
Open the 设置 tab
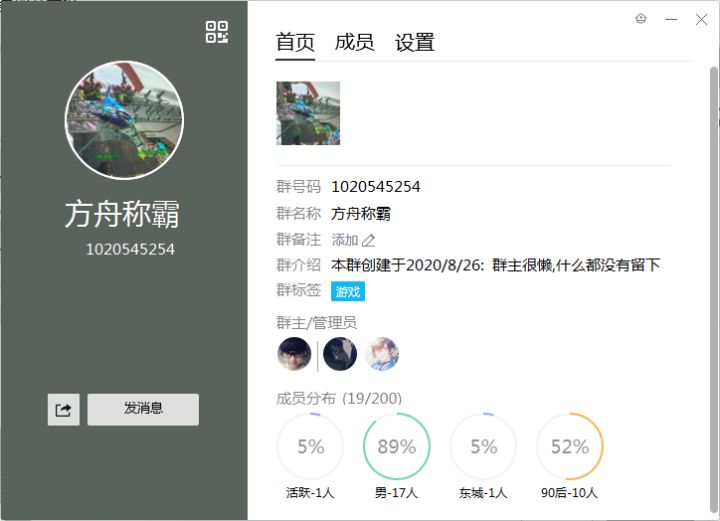click(x=415, y=43)
